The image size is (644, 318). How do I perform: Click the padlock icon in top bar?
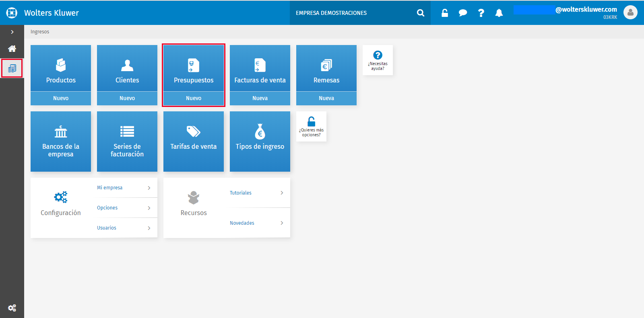click(x=445, y=13)
